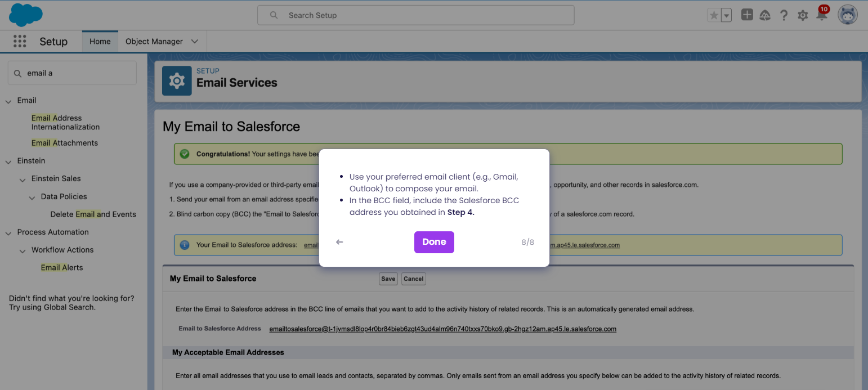This screenshot has width=868, height=390.
Task: Open Email Alerts in sidebar
Action: (x=62, y=267)
